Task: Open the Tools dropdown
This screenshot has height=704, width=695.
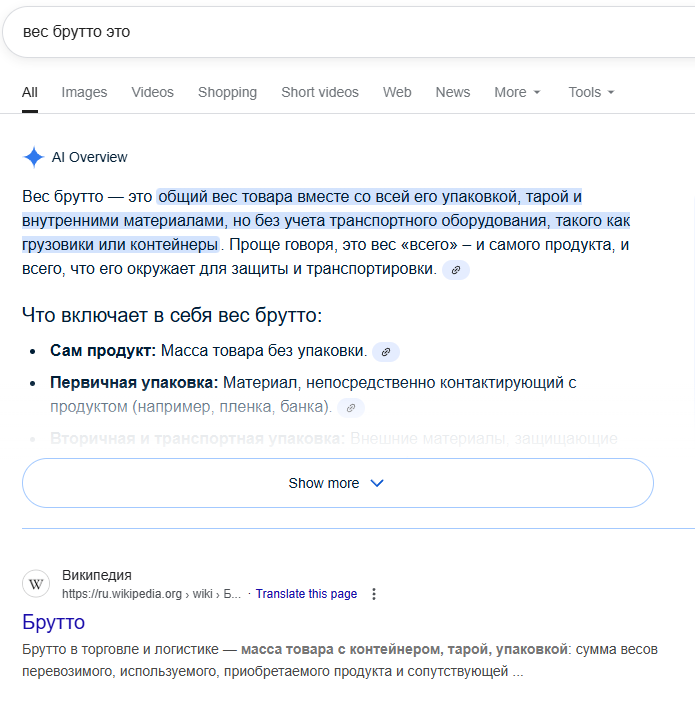Action: pyautogui.click(x=591, y=92)
